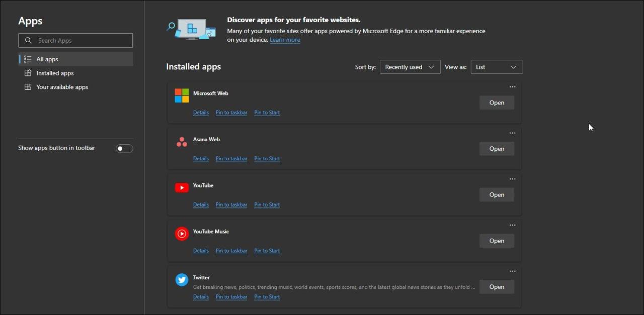Screen dimensions: 644x315
Task: Open the Sort by Recently used dropdown
Action: pos(410,67)
